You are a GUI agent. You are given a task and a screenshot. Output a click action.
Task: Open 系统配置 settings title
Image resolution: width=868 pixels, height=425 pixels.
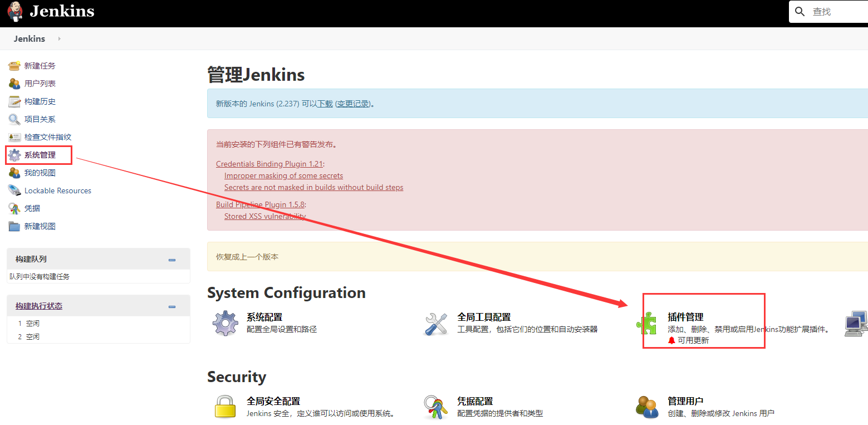[264, 317]
